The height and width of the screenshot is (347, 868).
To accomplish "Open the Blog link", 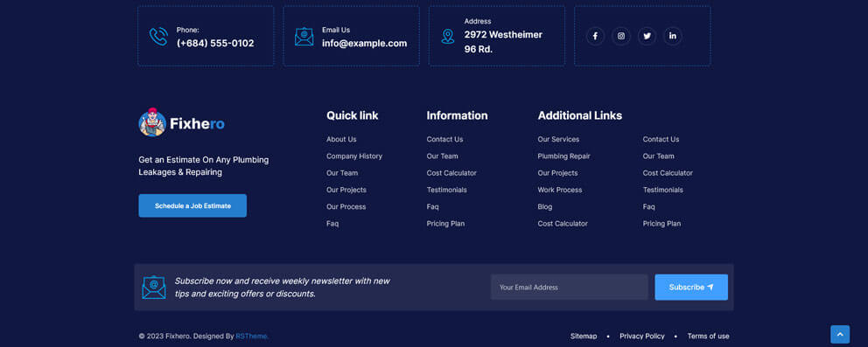I will tap(545, 206).
